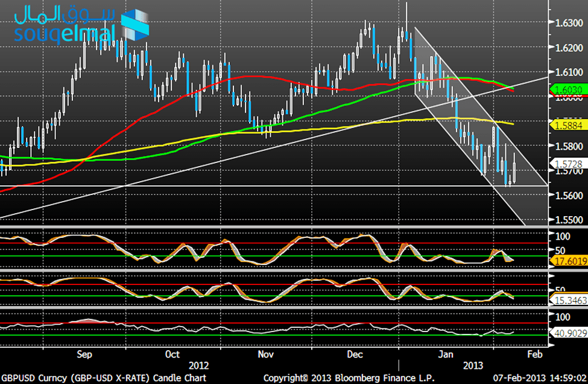Click the 1.6300 price axis label
The image size is (588, 384).
(569, 24)
